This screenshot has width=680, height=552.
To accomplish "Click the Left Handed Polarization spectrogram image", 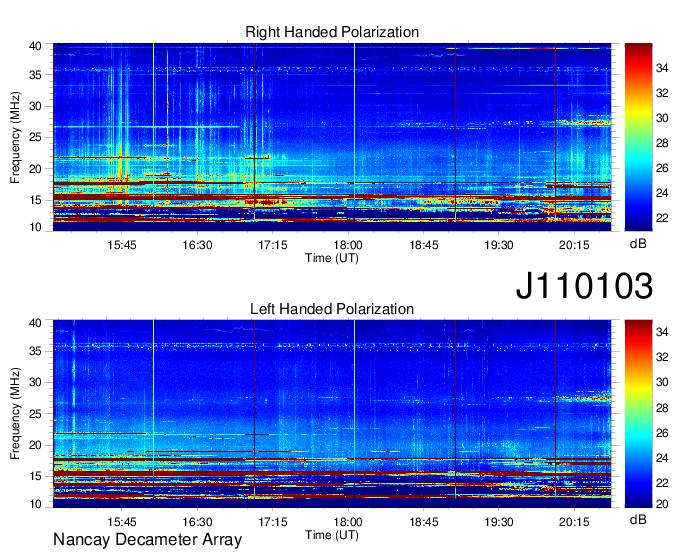I will pos(332,414).
